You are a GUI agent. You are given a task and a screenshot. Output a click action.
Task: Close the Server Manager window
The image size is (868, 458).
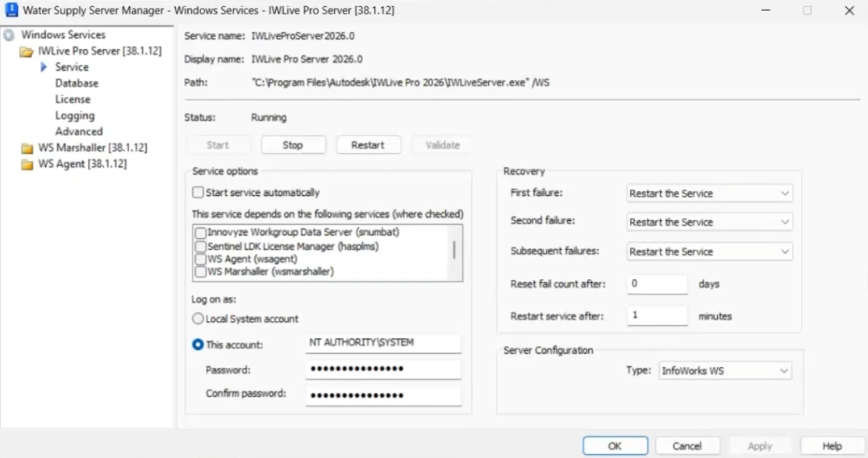point(849,10)
